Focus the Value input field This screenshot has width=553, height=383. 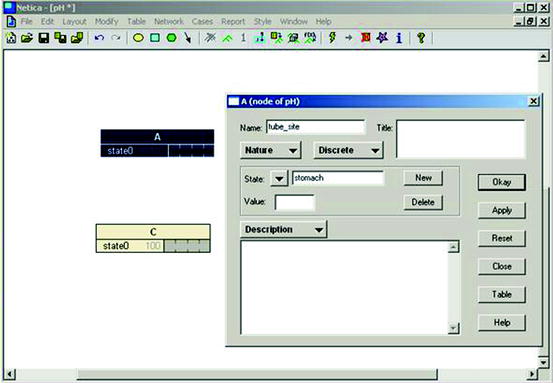[294, 202]
